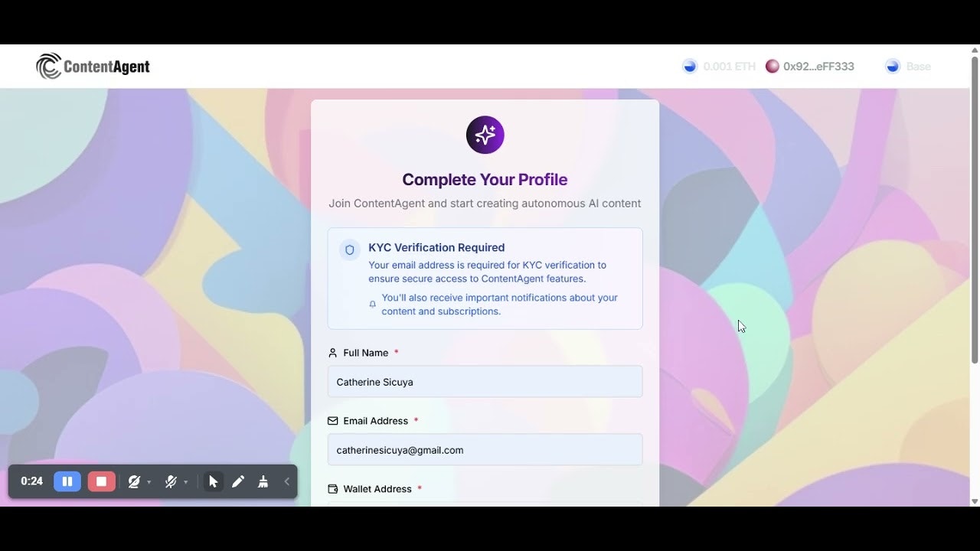980x551 pixels.
Task: Stop the screen recording
Action: (x=101, y=481)
